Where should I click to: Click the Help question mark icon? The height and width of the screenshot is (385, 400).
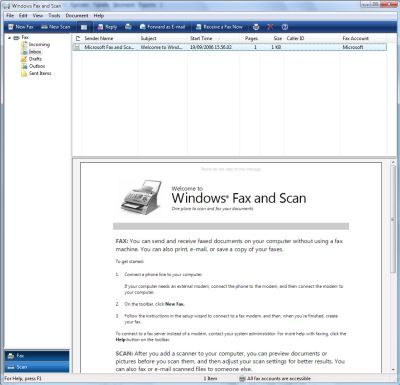pyautogui.click(x=285, y=27)
